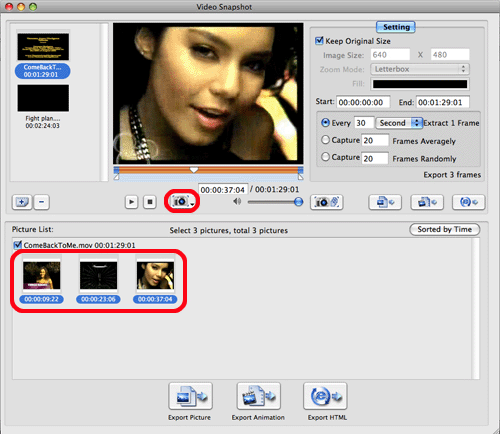Click the picture list vertical scrollbar
500x434 pixels.
click(x=475, y=308)
